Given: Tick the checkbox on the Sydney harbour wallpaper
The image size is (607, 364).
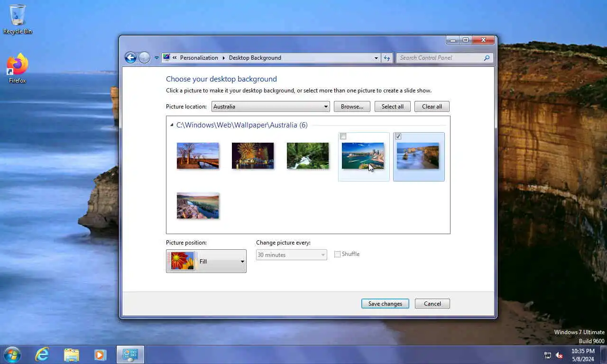Looking at the screenshot, I should tap(343, 136).
